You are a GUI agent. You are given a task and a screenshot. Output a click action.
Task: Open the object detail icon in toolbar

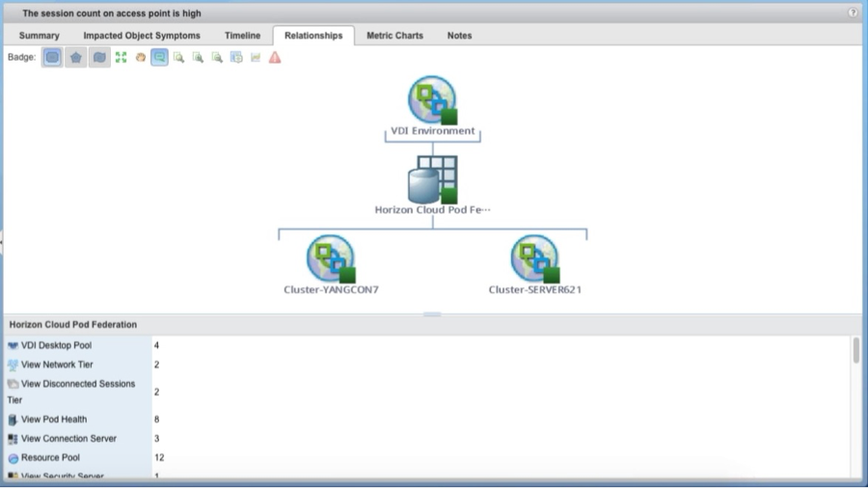point(236,57)
